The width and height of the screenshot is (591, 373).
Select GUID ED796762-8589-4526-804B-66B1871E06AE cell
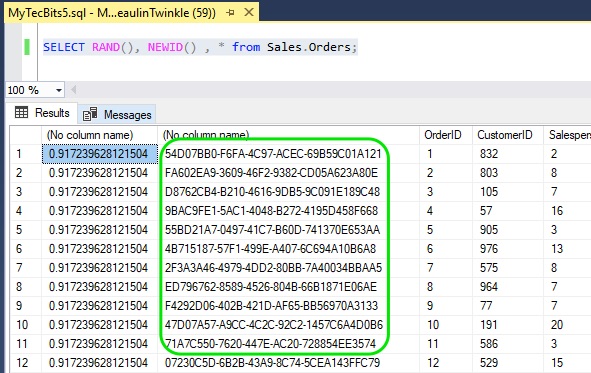pyautogui.click(x=288, y=287)
